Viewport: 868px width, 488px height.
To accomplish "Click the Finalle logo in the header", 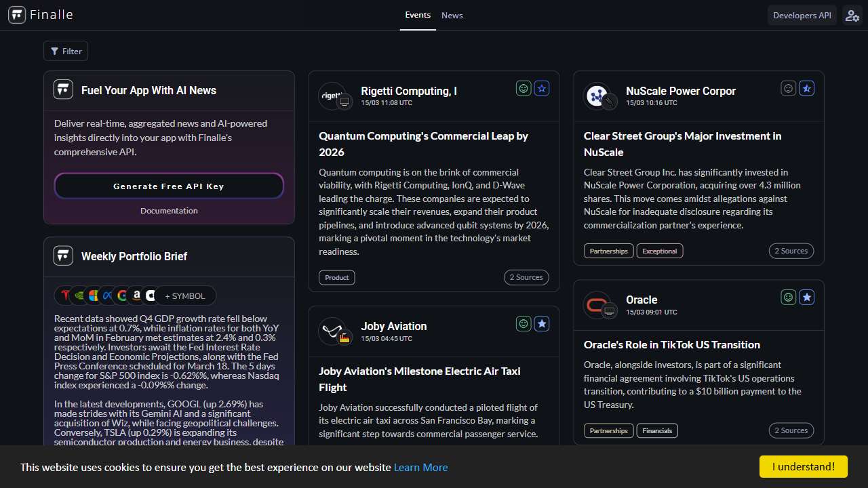I will [x=41, y=15].
